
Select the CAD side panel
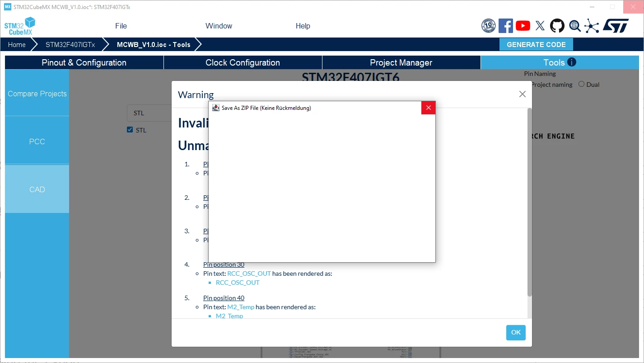37,189
